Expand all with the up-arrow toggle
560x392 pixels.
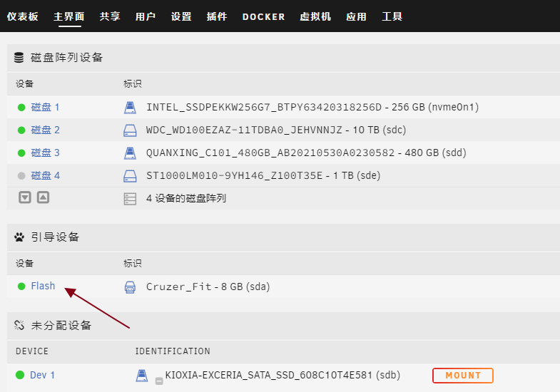click(43, 197)
